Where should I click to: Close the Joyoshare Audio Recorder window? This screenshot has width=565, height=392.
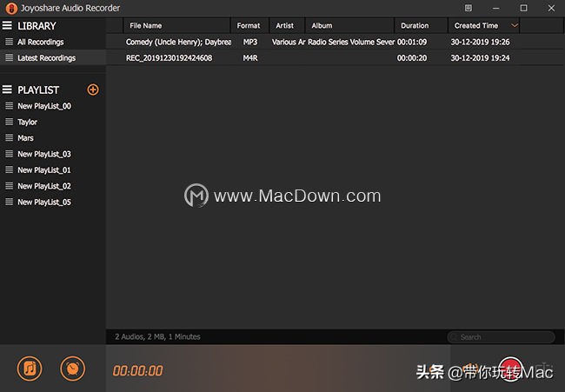point(551,8)
